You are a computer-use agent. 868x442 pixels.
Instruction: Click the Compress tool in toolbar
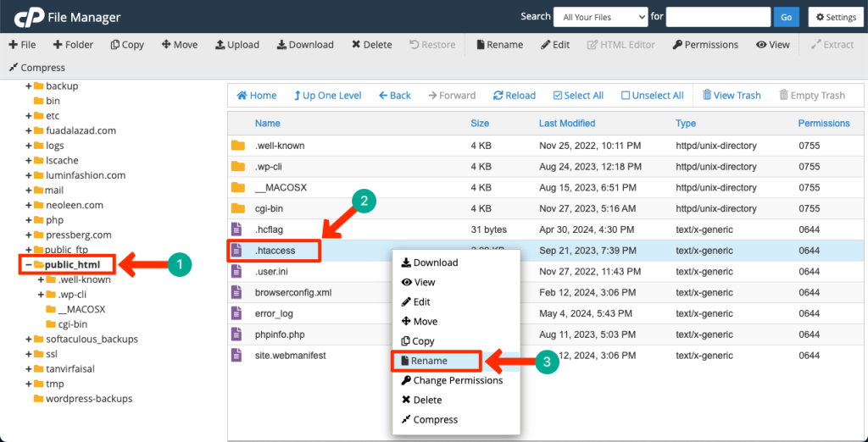(40, 68)
